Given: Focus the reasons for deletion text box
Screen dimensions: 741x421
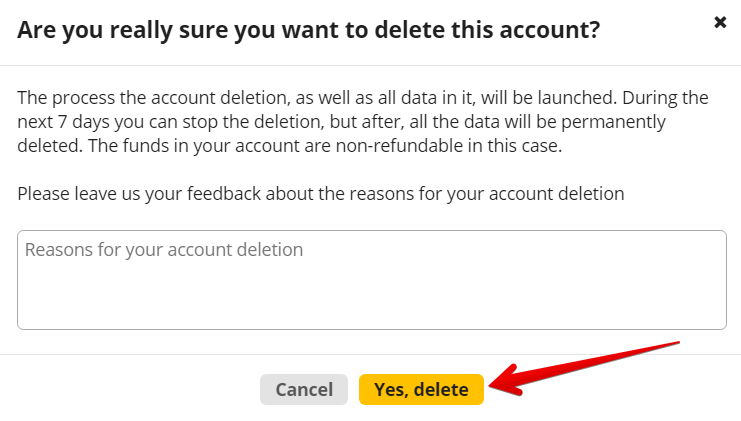Looking at the screenshot, I should (371, 280).
